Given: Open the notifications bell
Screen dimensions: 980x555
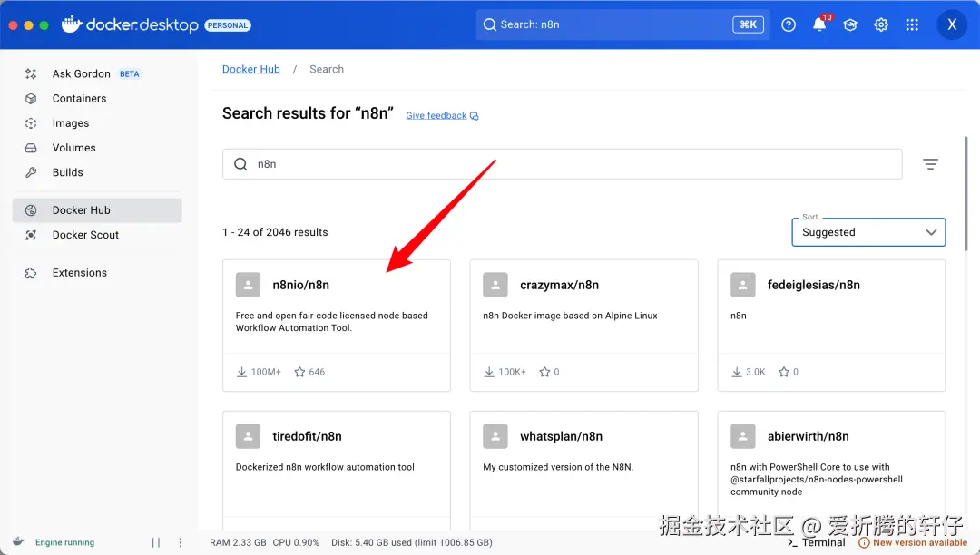Looking at the screenshot, I should [x=819, y=25].
